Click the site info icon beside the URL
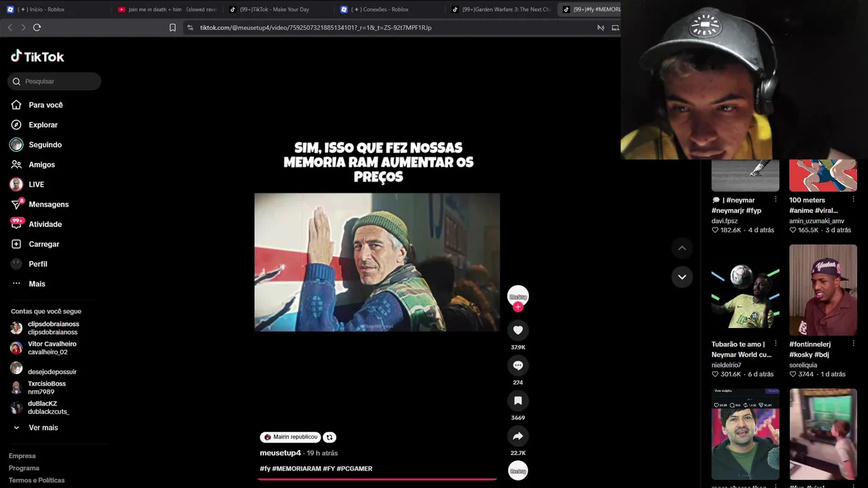The image size is (868, 488). coord(190,28)
